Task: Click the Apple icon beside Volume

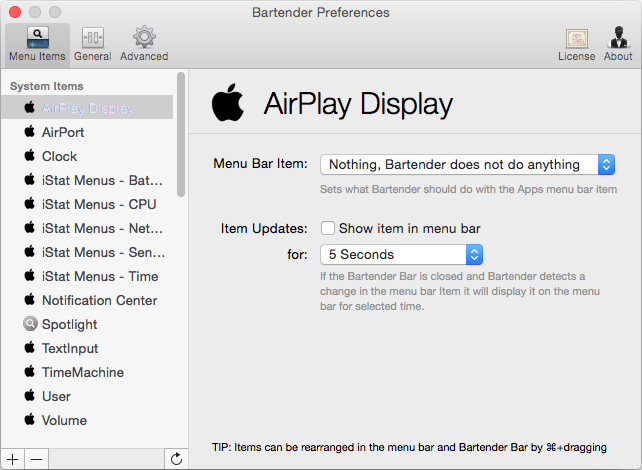Action: click(x=29, y=419)
